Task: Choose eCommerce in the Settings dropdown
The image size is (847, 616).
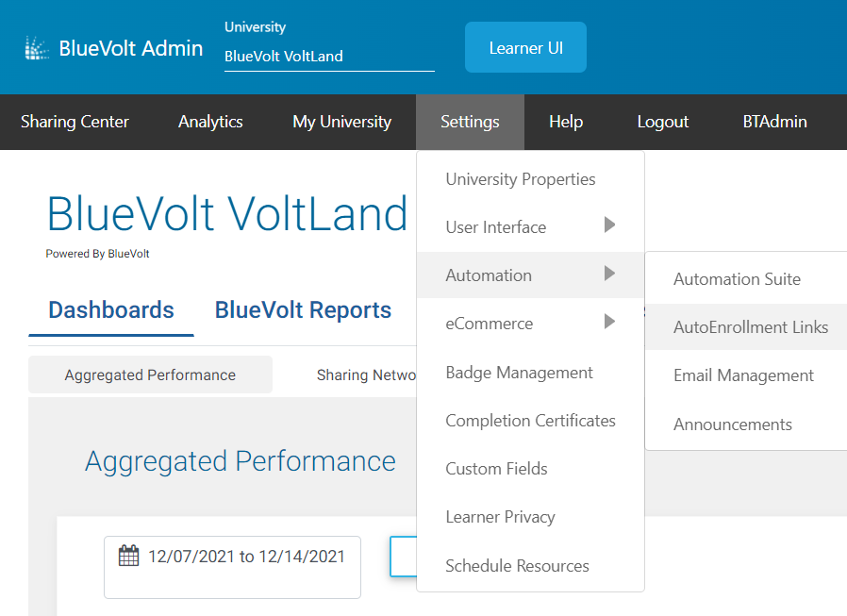Action: 530,324
